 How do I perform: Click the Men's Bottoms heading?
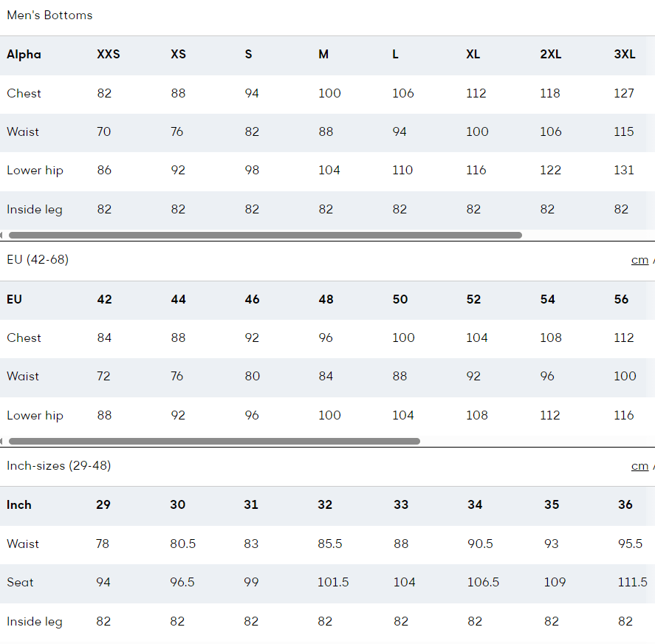point(49,16)
